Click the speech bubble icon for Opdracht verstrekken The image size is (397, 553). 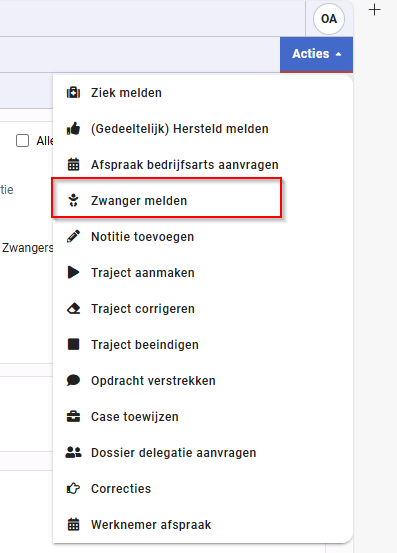pyautogui.click(x=73, y=380)
